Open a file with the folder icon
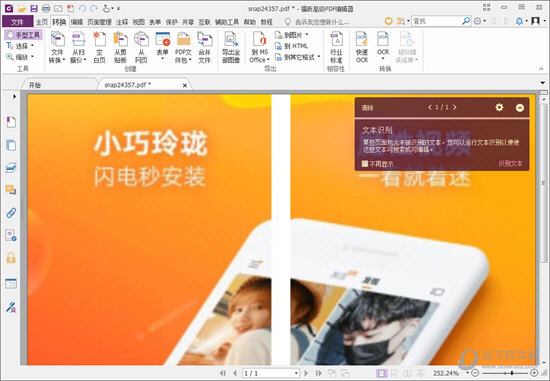The image size is (550, 381). [x=22, y=8]
